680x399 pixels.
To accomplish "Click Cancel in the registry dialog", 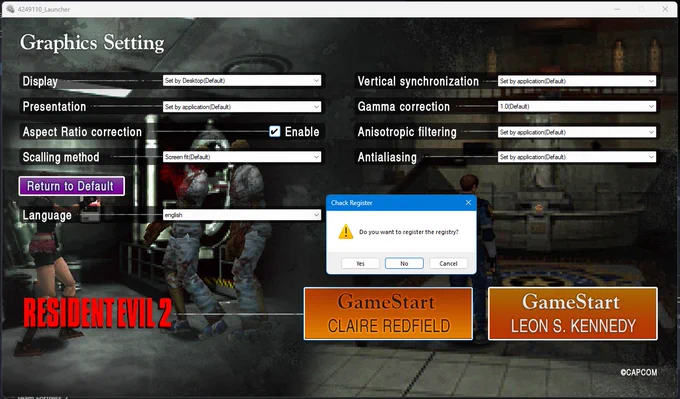I will (x=448, y=263).
